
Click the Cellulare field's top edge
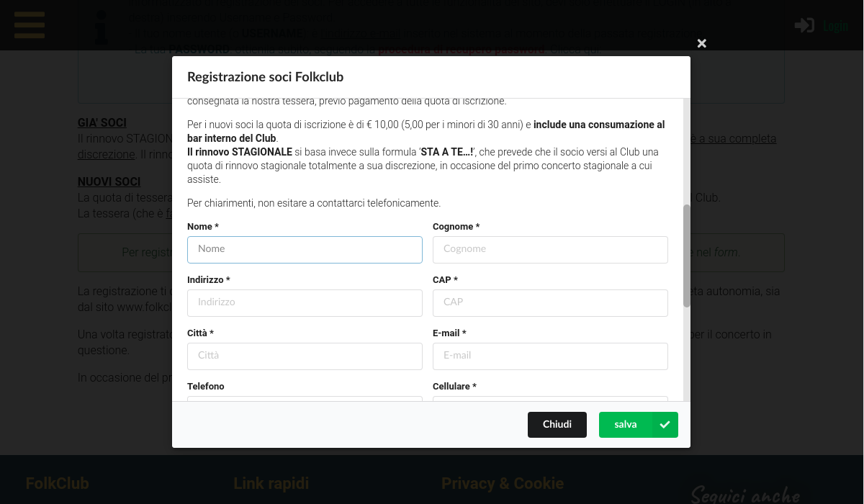550,398
